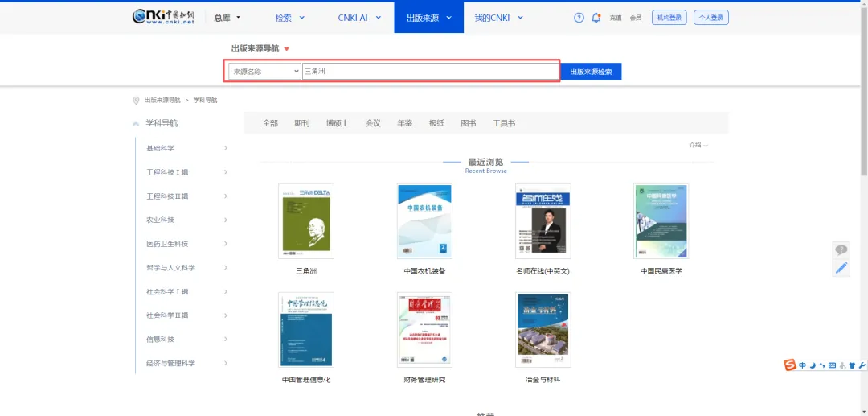Expand 工程科技Ⅱ辑 category chevron
The width and height of the screenshot is (868, 416).
[x=226, y=196]
